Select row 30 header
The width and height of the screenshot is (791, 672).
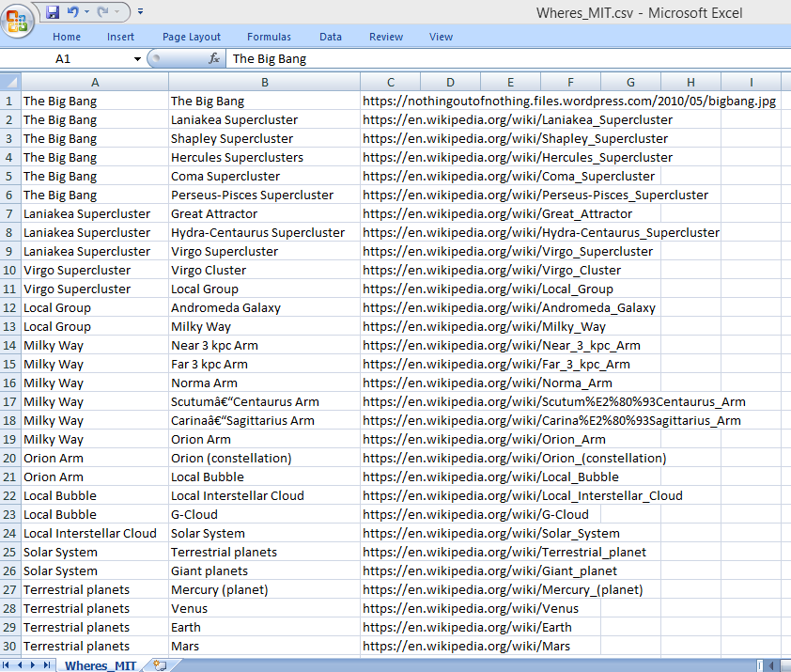tap(10, 646)
